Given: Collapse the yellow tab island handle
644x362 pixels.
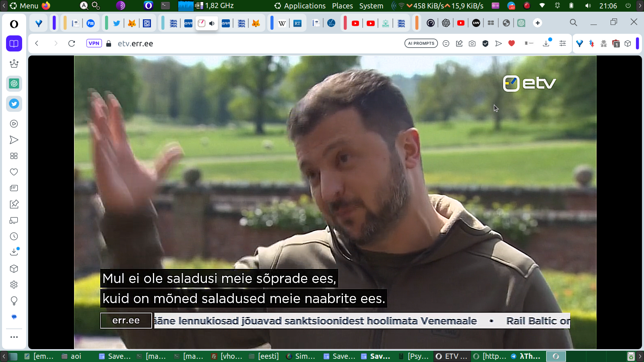Looking at the screenshot, I should [65, 23].
